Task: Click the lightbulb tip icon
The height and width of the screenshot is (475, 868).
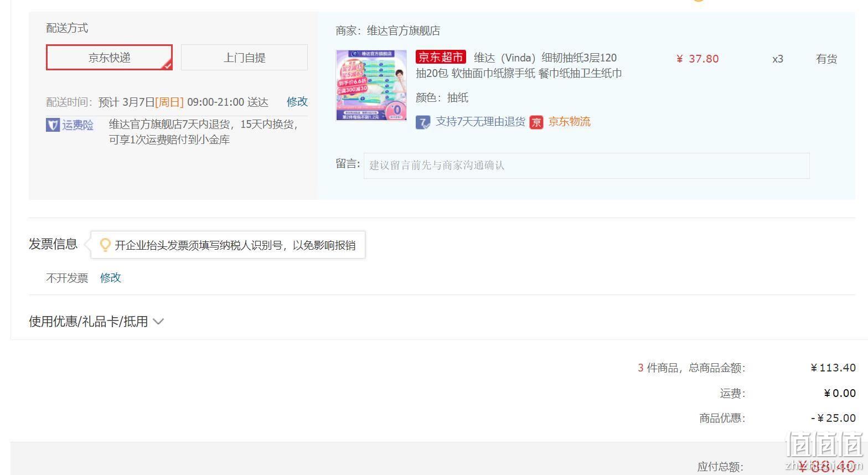Action: [x=105, y=245]
